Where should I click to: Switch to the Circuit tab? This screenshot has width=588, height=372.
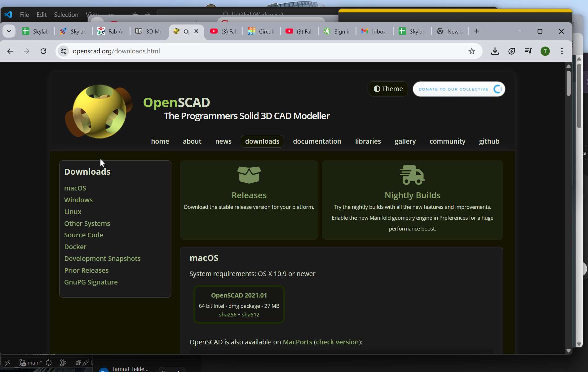point(261,31)
